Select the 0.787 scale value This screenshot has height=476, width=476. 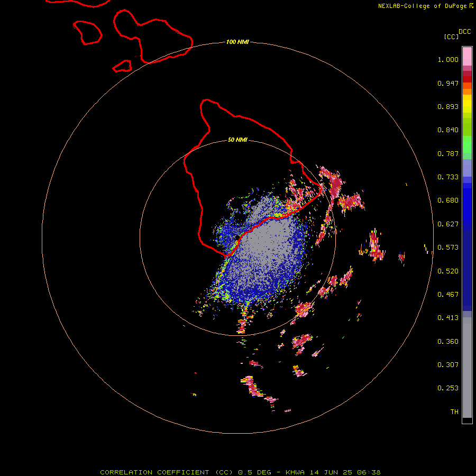click(448, 153)
